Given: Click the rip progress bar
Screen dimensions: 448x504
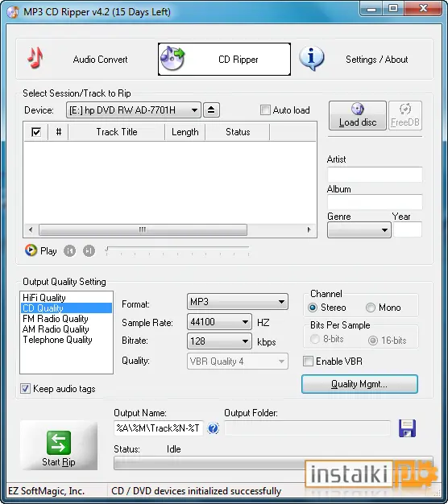Looking at the screenshot, I should tap(273, 463).
